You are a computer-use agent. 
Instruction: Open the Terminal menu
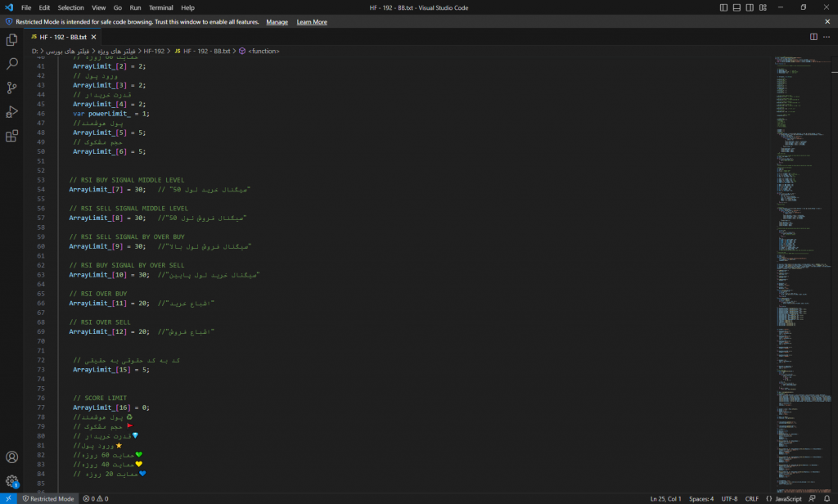(160, 7)
